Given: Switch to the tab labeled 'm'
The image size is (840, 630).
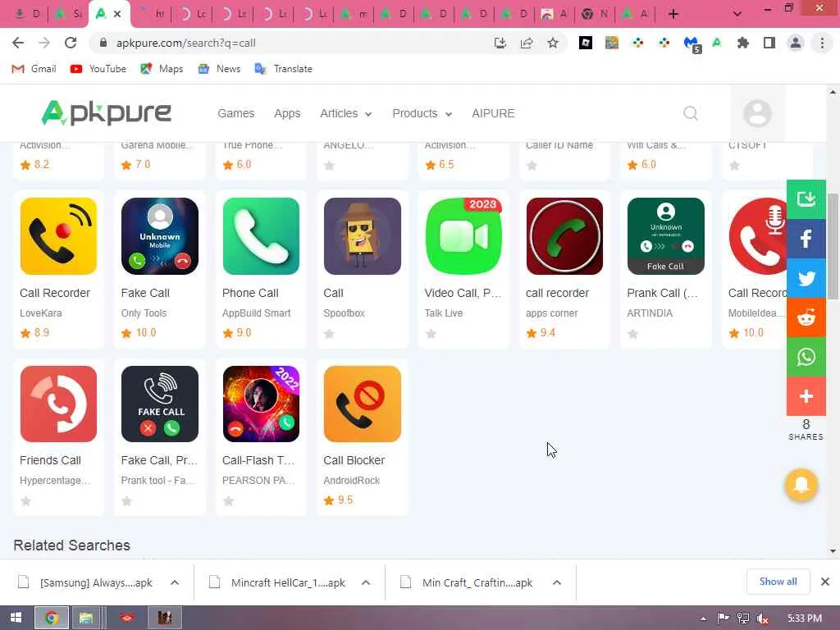Looking at the screenshot, I should pyautogui.click(x=354, y=15).
